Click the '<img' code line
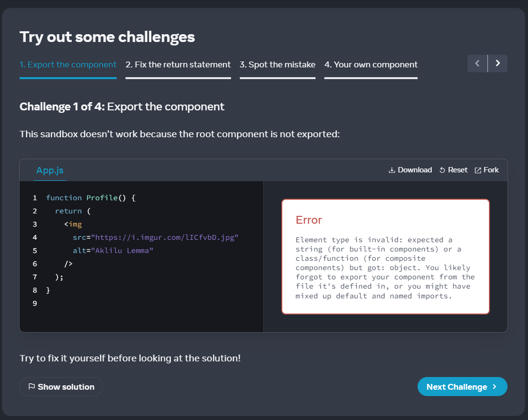The height and width of the screenshot is (420, 528). coord(73,224)
